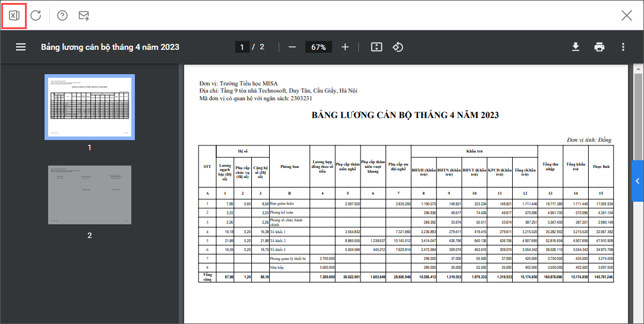Click the address line 'Tầng 9 tòa nhà Technosoft'
The width and height of the screenshot is (644, 324).
(279, 91)
